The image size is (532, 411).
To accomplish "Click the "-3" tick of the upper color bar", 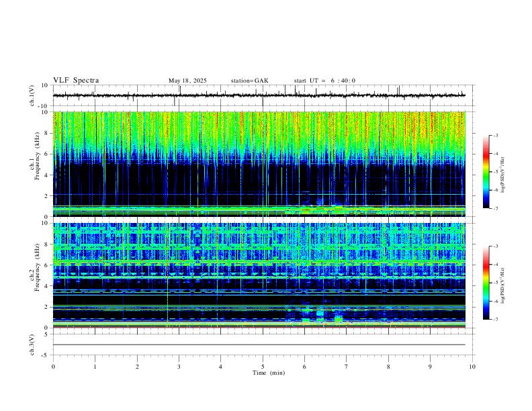I will [x=496, y=136].
